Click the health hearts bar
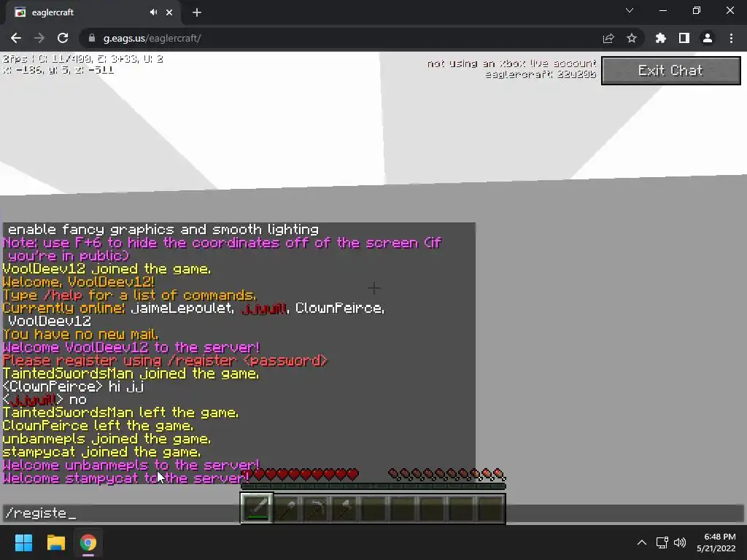This screenshot has width=747, height=560. [x=300, y=474]
